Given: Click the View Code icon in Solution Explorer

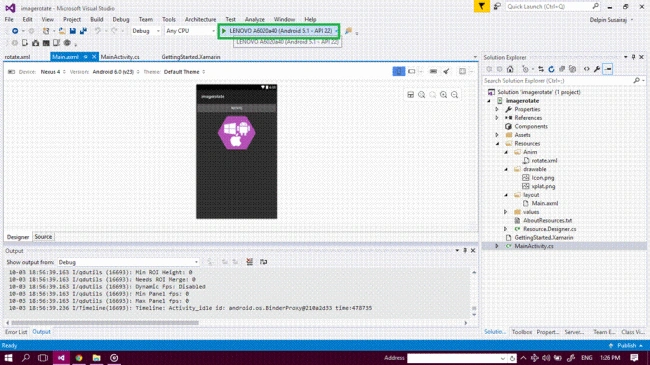Looking at the screenshot, I should (x=586, y=69).
